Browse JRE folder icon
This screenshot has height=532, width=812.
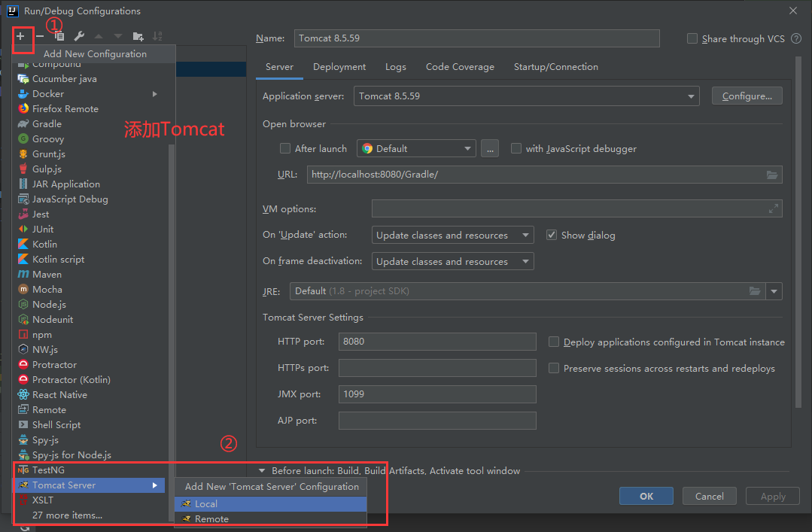tap(755, 291)
